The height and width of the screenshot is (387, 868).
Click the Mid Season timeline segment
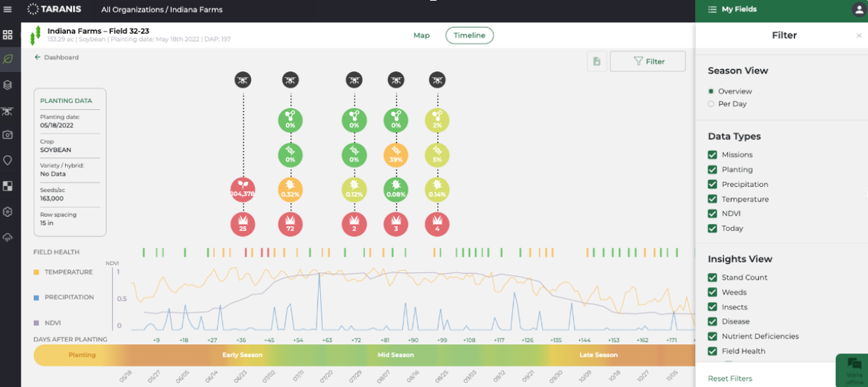[397, 355]
